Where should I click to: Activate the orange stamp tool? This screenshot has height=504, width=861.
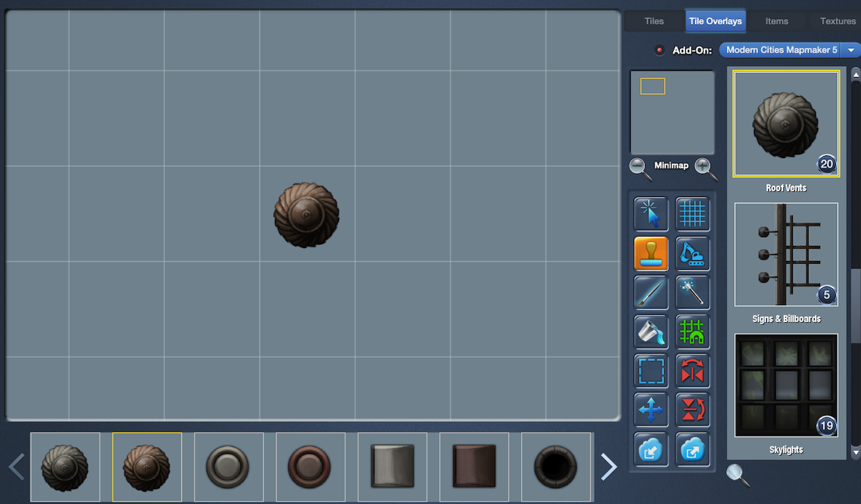[651, 253]
